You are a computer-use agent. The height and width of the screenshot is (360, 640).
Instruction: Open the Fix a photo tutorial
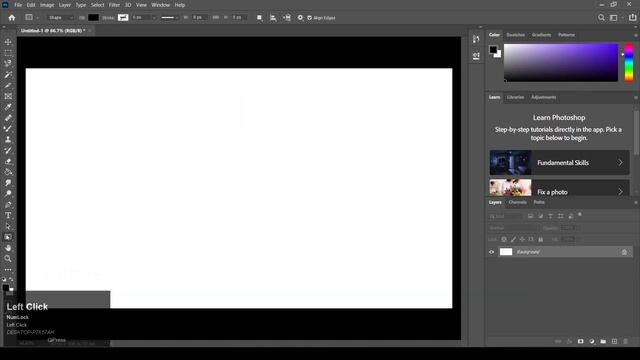point(560,187)
